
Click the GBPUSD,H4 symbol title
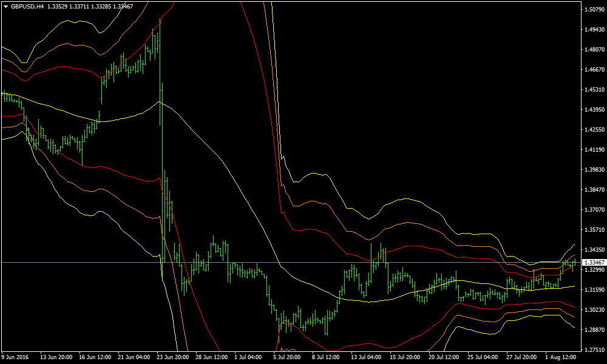tap(28, 6)
